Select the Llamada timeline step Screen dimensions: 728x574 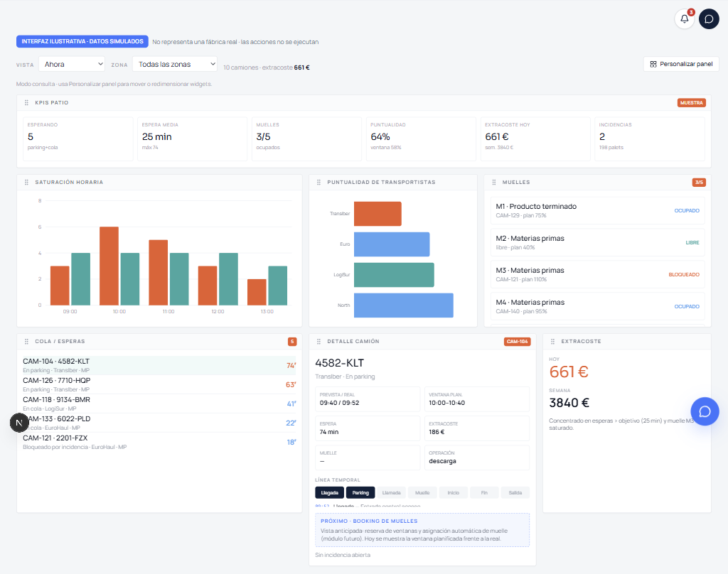click(x=392, y=493)
